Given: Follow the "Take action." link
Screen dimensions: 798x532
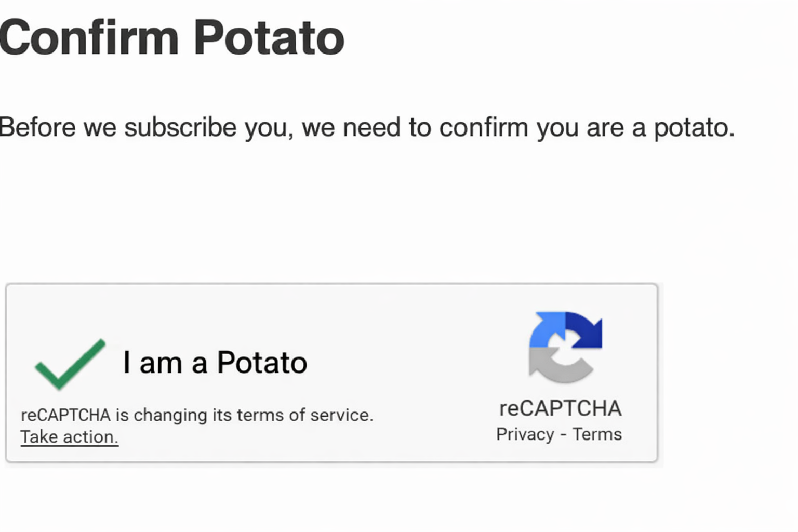Looking at the screenshot, I should [x=69, y=437].
